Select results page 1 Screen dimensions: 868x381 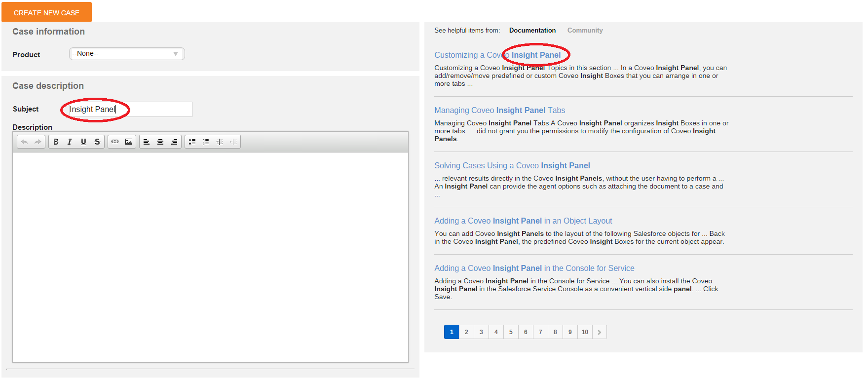(452, 332)
